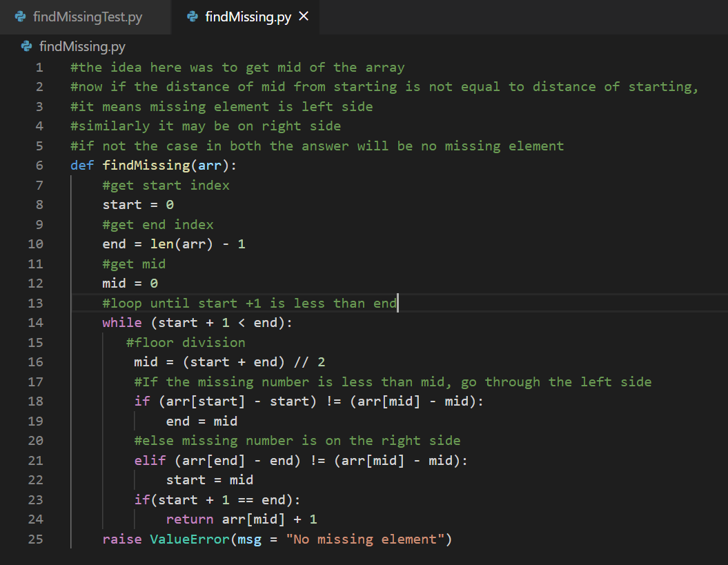Click ValueError on line 25

pos(190,539)
